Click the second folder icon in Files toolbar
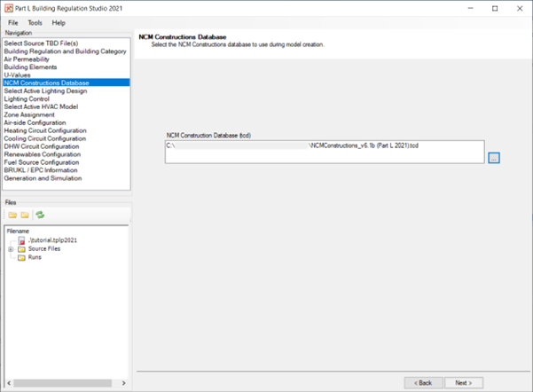Screen dimensions: 533x392 click(25, 215)
